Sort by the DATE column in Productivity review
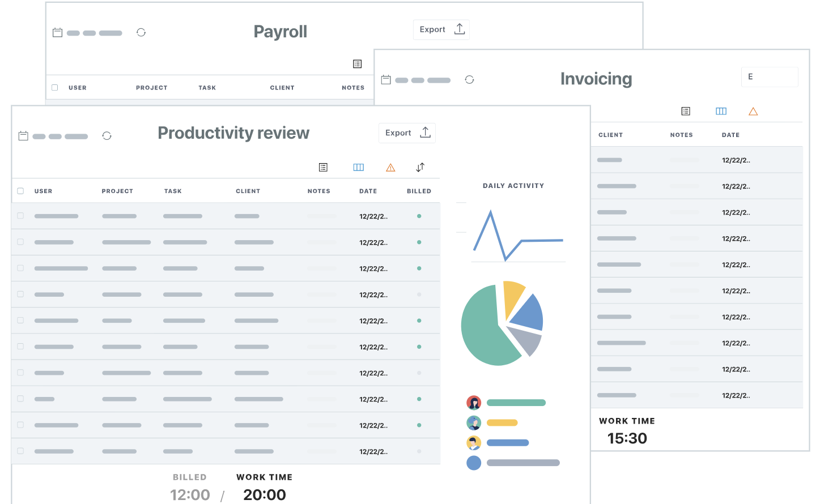The width and height of the screenshot is (820, 504). click(x=368, y=191)
